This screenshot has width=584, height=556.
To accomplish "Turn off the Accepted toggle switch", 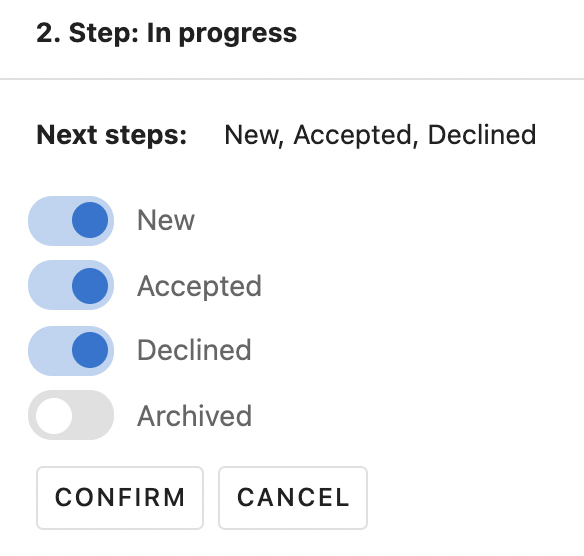I will (71, 285).
